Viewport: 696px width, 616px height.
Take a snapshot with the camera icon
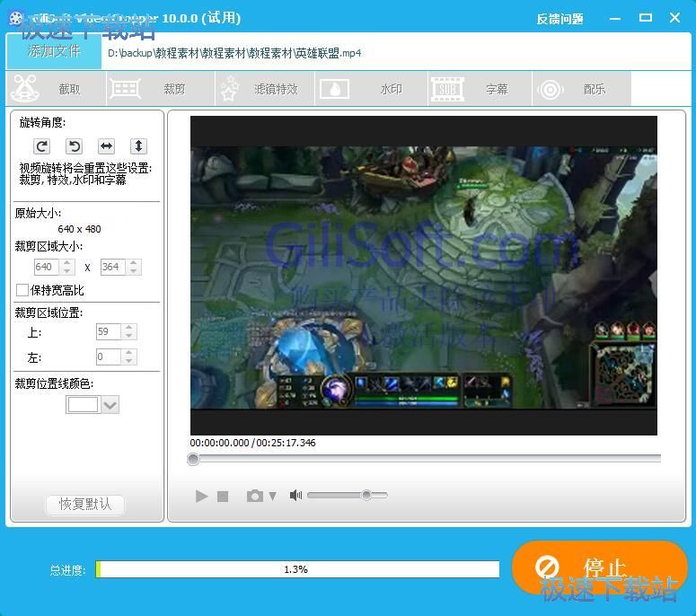coord(255,496)
